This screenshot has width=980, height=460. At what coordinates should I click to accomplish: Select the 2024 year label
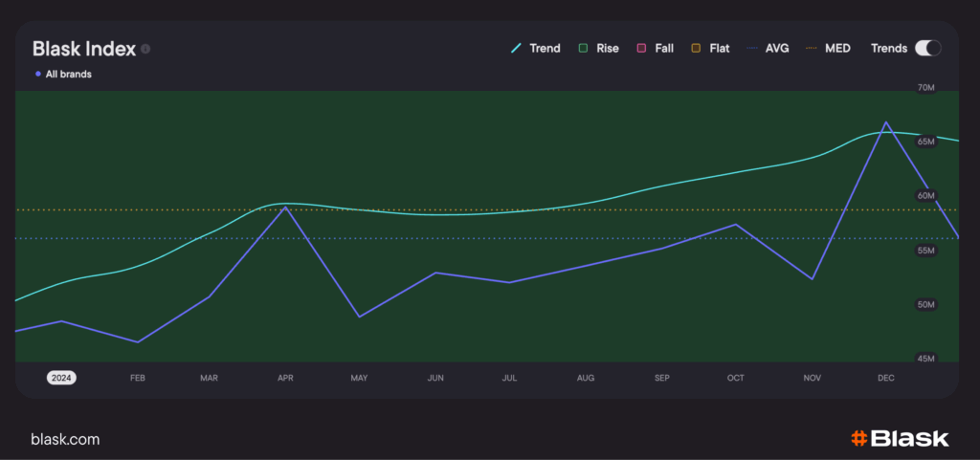61,378
